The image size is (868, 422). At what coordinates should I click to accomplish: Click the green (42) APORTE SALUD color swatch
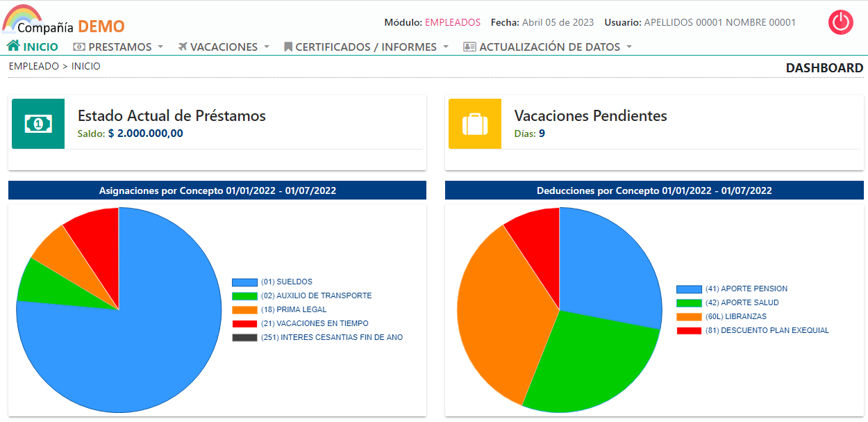tap(689, 303)
